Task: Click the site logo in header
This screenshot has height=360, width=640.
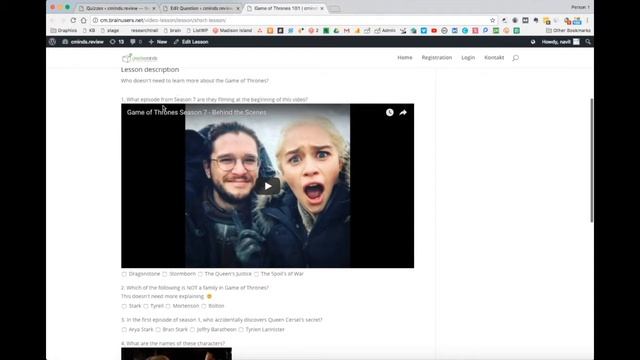Action: pyautogui.click(x=140, y=58)
